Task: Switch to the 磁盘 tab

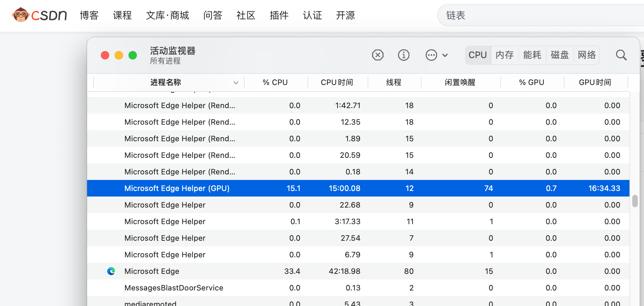Action: tap(560, 55)
